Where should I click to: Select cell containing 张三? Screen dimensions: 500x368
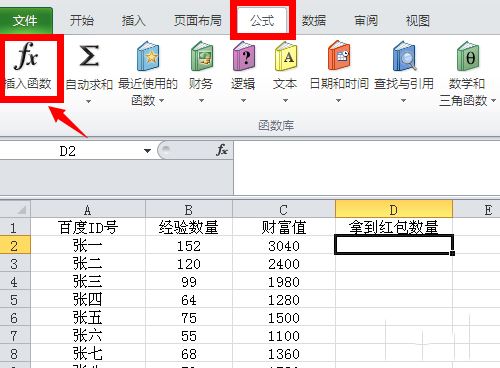88,281
